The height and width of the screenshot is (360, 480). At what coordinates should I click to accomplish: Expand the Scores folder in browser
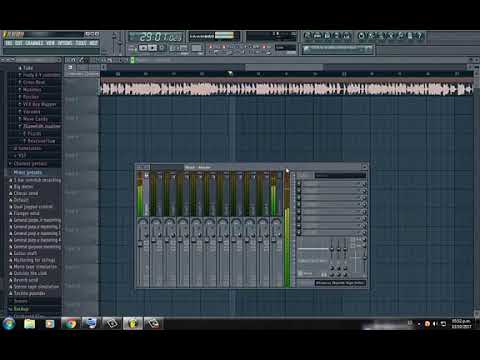coord(21,301)
